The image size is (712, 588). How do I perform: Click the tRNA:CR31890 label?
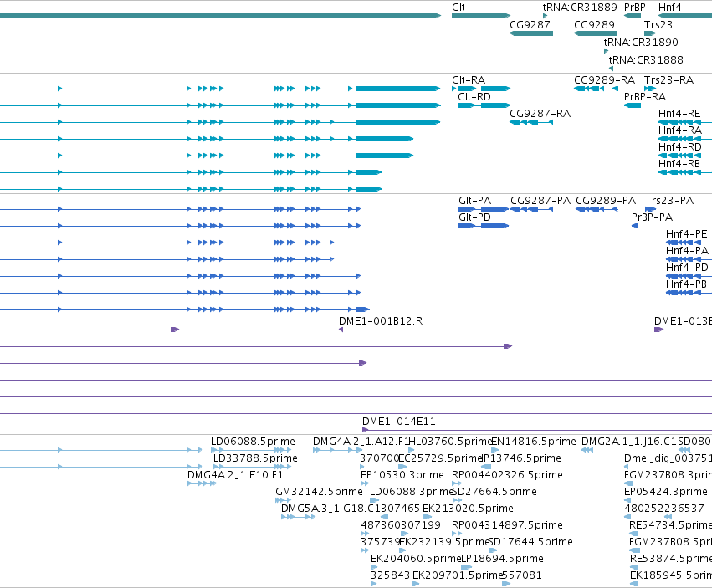[x=641, y=42]
